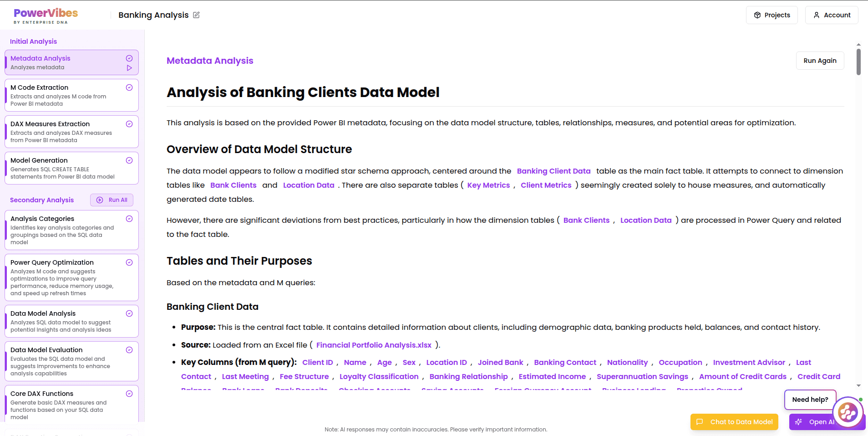
Task: Click the play icon on Metadata Analysis card
Action: tap(129, 68)
